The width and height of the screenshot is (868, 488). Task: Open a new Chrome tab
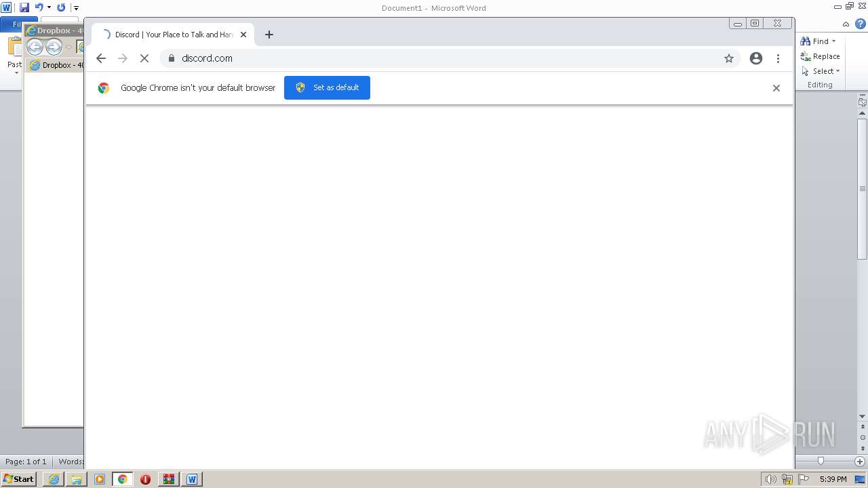pos(269,35)
